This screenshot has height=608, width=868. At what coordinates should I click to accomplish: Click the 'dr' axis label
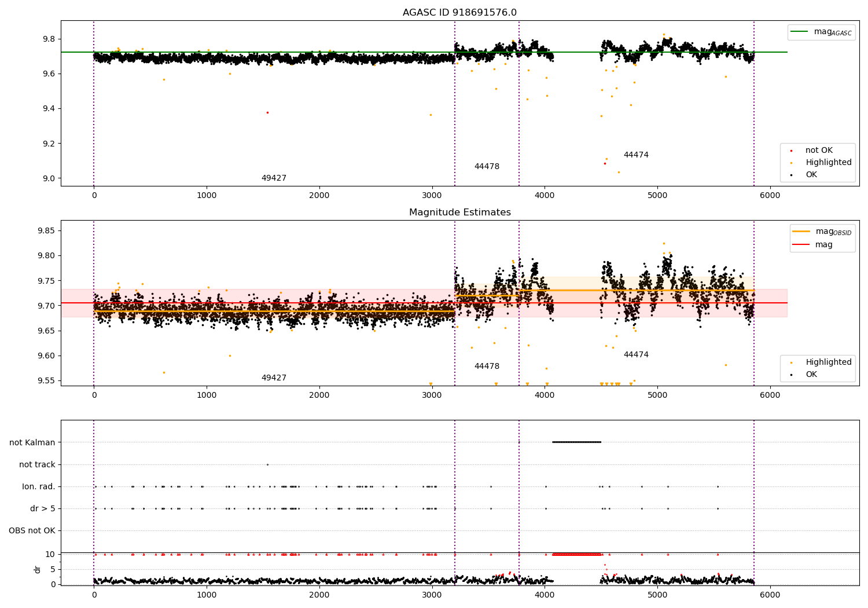point(38,569)
